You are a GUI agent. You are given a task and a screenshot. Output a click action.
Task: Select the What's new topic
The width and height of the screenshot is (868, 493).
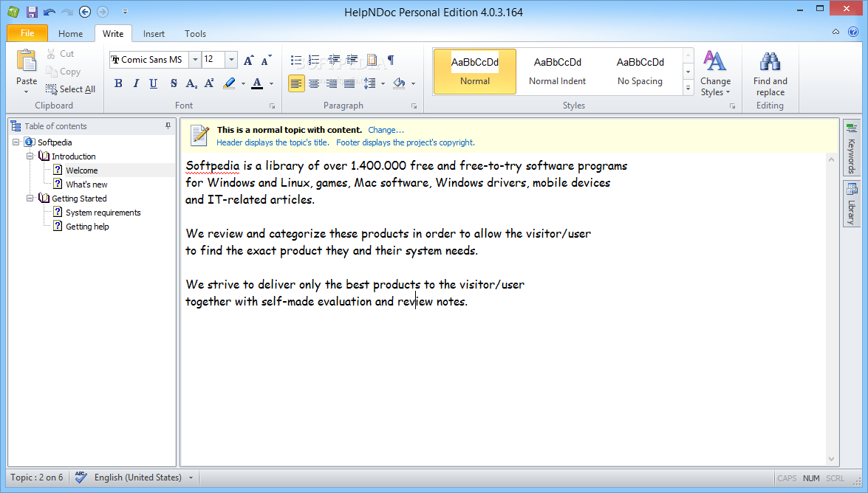coord(86,185)
